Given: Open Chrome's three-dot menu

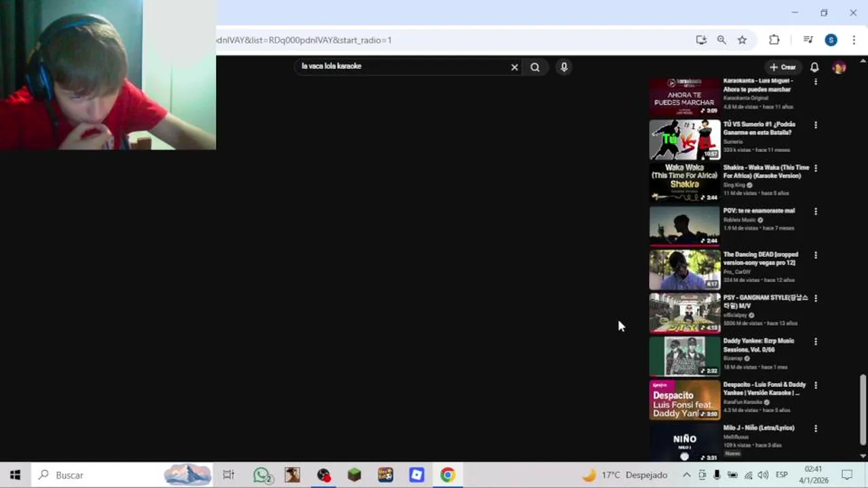Looking at the screenshot, I should click(854, 40).
